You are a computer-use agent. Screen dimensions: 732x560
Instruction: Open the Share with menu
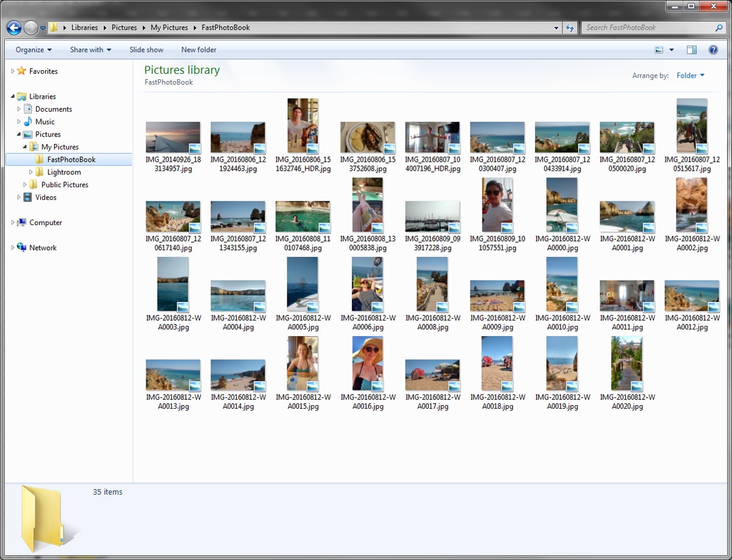pos(90,50)
